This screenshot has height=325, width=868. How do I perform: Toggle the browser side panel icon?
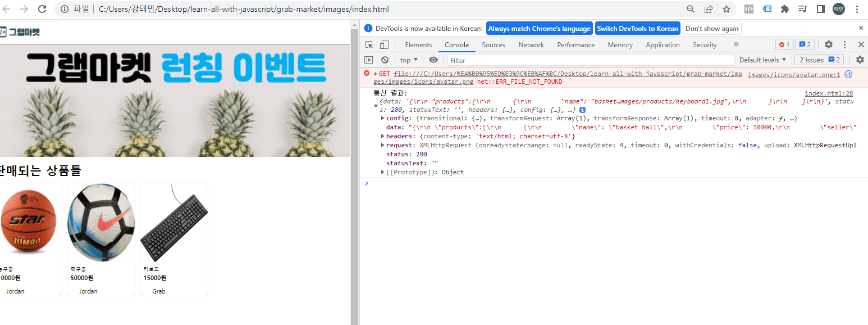tap(820, 9)
